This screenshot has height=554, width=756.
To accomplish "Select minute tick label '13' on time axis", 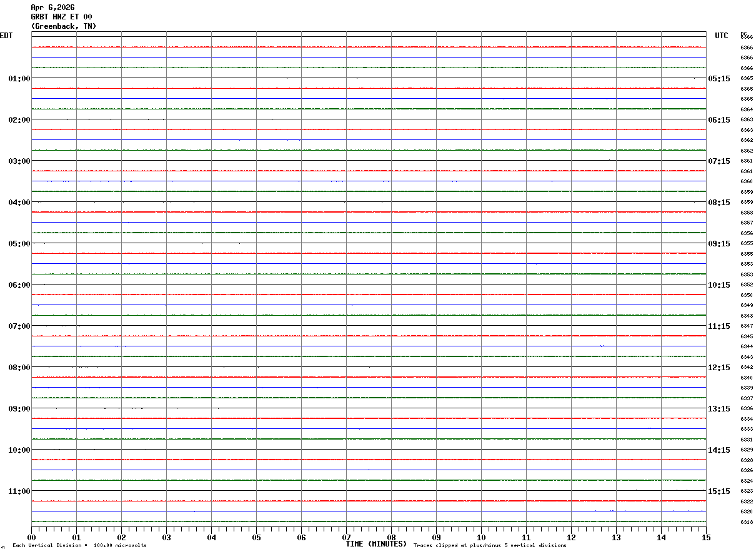I will 616,537.
